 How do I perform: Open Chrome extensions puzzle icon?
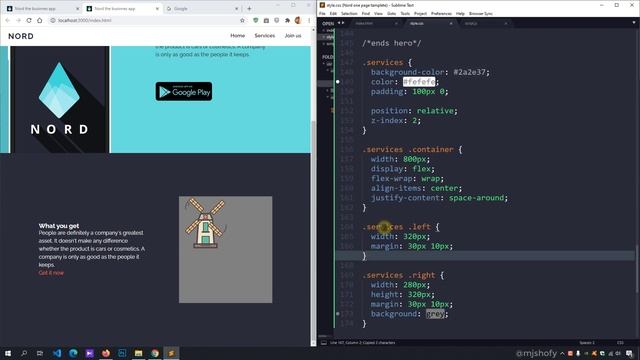pos(287,20)
